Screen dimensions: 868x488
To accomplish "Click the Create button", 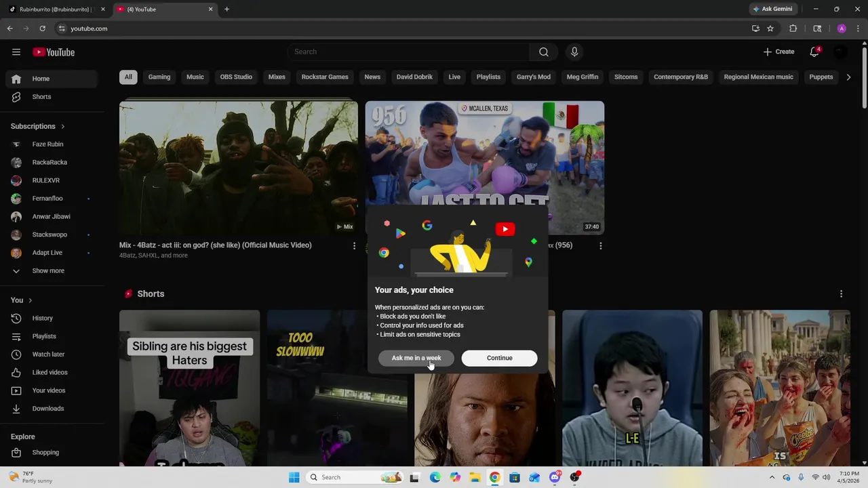I will point(778,52).
